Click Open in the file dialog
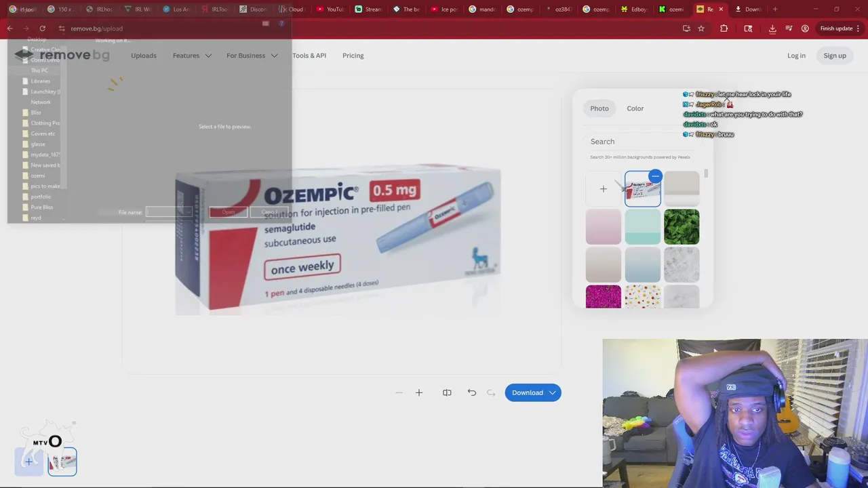Image resolution: width=868 pixels, height=488 pixels. tap(229, 212)
